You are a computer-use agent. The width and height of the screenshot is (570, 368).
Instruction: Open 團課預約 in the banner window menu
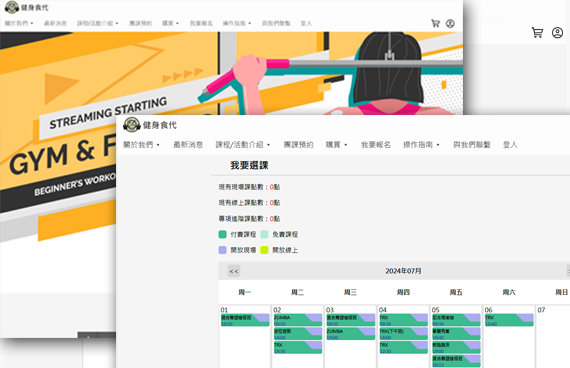click(140, 23)
